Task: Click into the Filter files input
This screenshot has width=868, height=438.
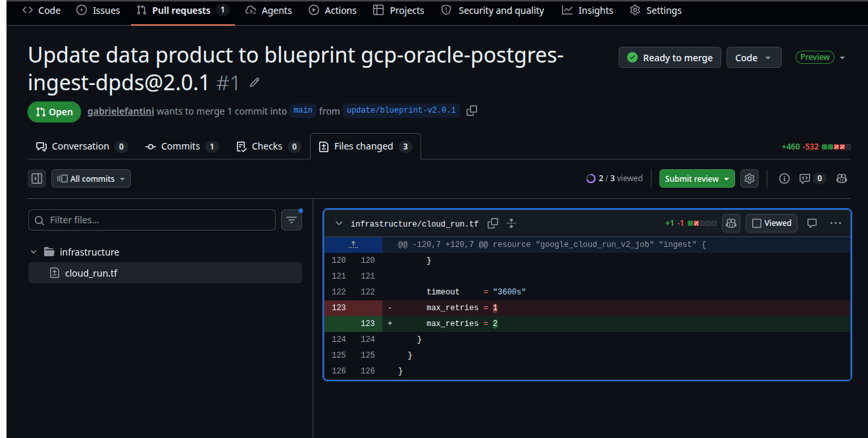Action: [152, 220]
